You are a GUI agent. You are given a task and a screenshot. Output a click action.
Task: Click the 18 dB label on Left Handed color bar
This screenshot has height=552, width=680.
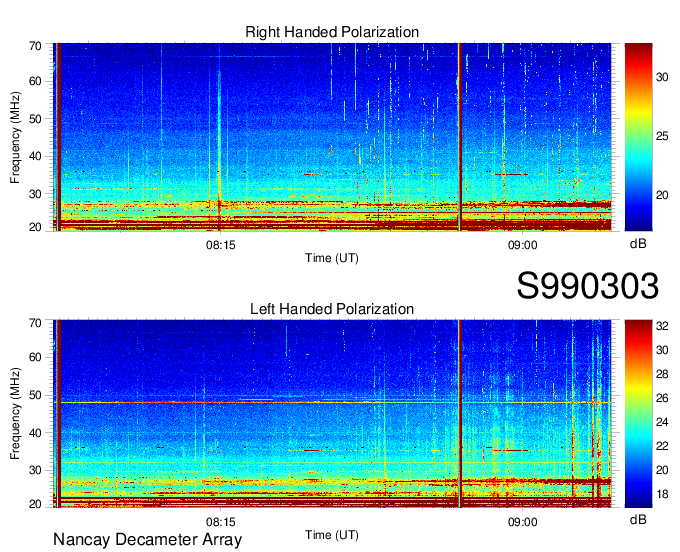point(662,494)
